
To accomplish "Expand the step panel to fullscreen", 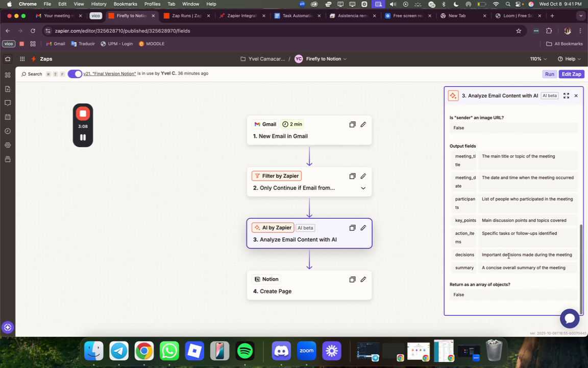I will click(x=566, y=96).
